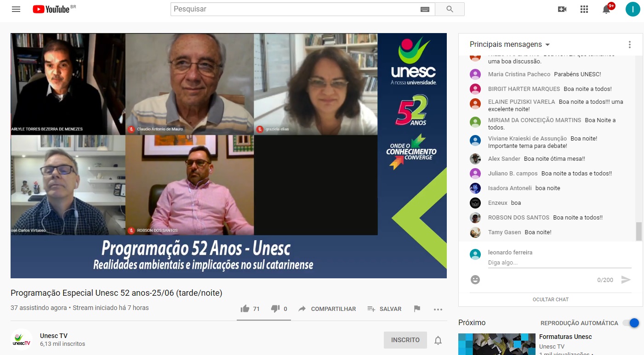Viewport: 644px width, 355px height.
Task: Open Unesc TV channel name link
Action: 54,336
